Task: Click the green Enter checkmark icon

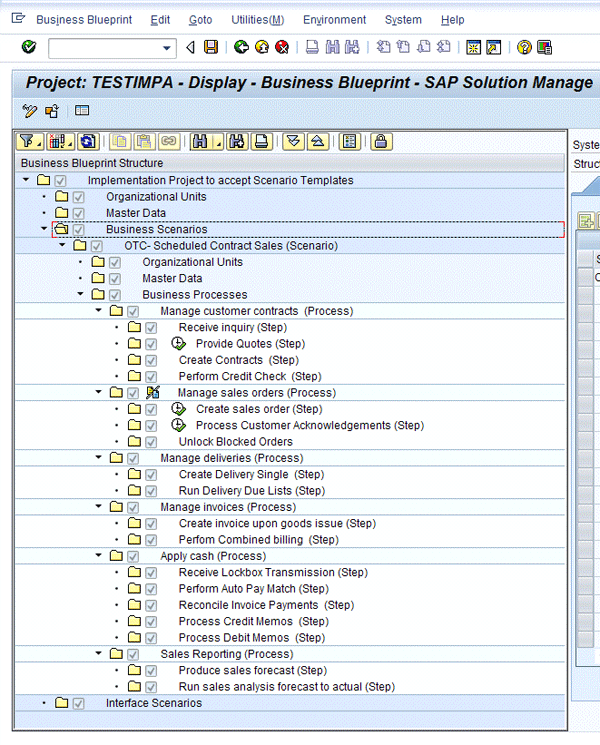Action: (x=28, y=47)
